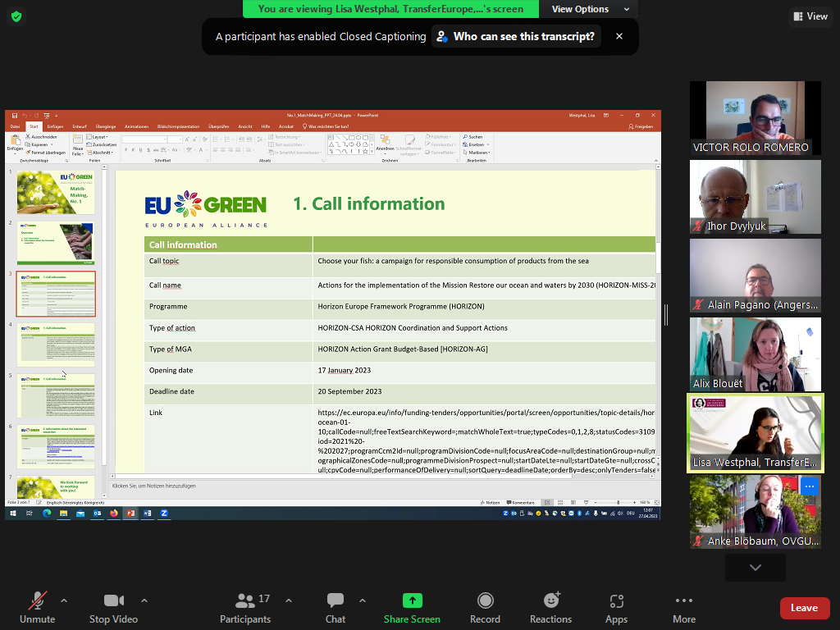Open the View Options dropdown
The image size is (840, 630).
588,9
